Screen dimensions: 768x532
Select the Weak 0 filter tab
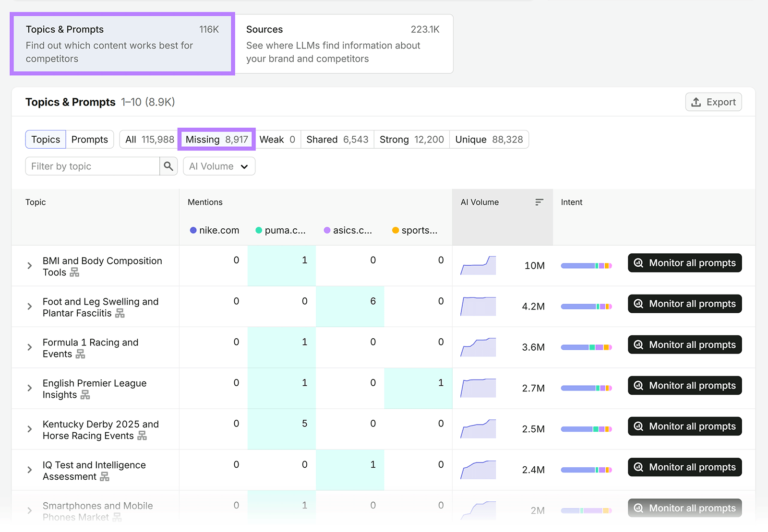tap(277, 139)
